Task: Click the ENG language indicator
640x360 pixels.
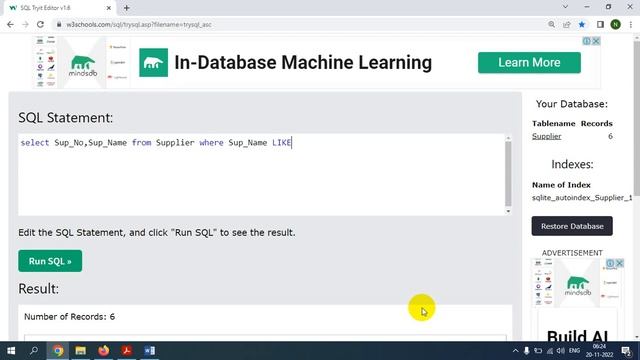Action: pos(574,351)
